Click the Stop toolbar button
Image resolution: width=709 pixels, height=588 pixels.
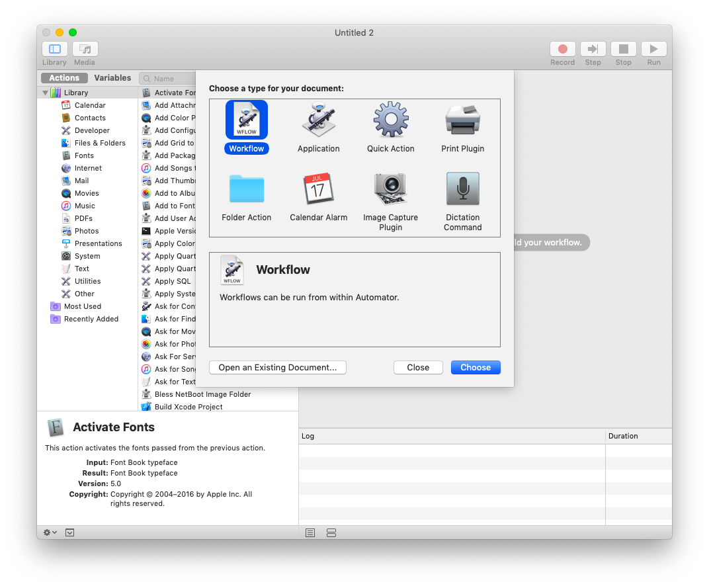pos(623,49)
